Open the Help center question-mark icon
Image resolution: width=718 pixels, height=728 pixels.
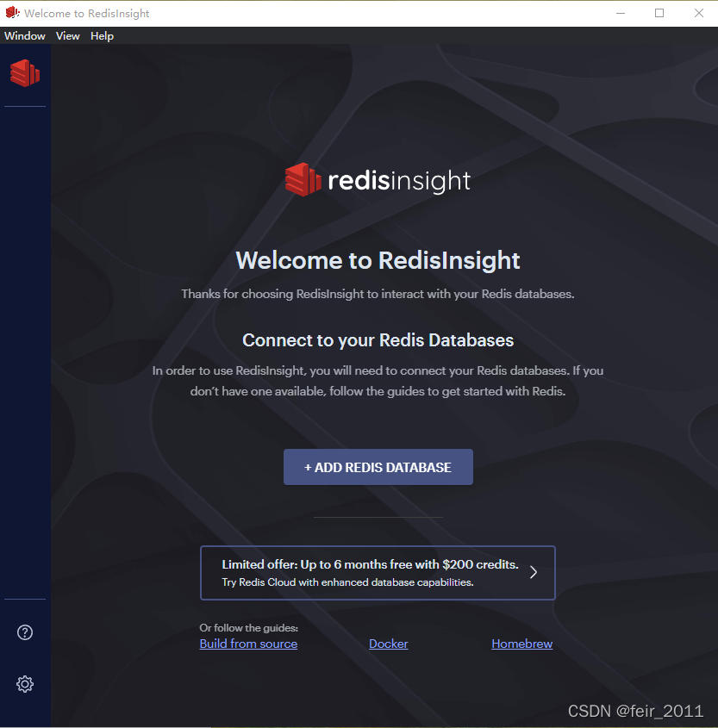25,632
